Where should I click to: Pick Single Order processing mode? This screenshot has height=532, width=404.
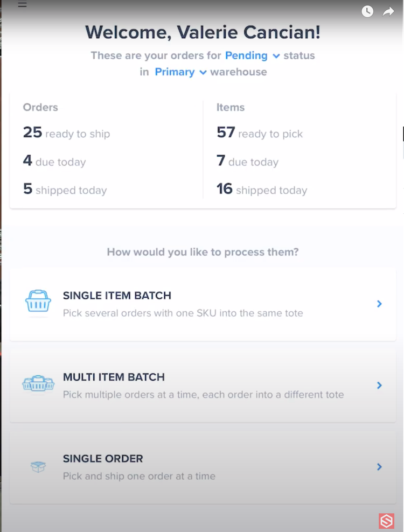point(202,467)
